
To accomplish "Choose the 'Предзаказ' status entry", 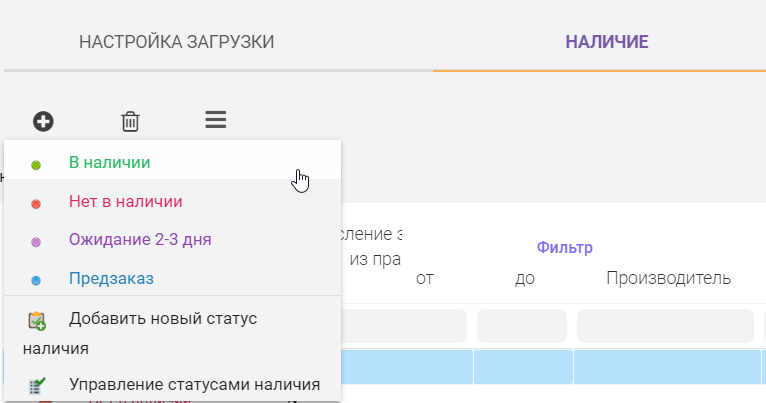I will [111, 278].
